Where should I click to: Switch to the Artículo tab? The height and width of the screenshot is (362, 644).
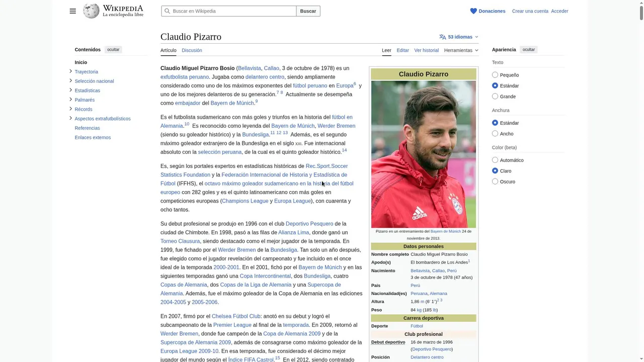point(168,50)
